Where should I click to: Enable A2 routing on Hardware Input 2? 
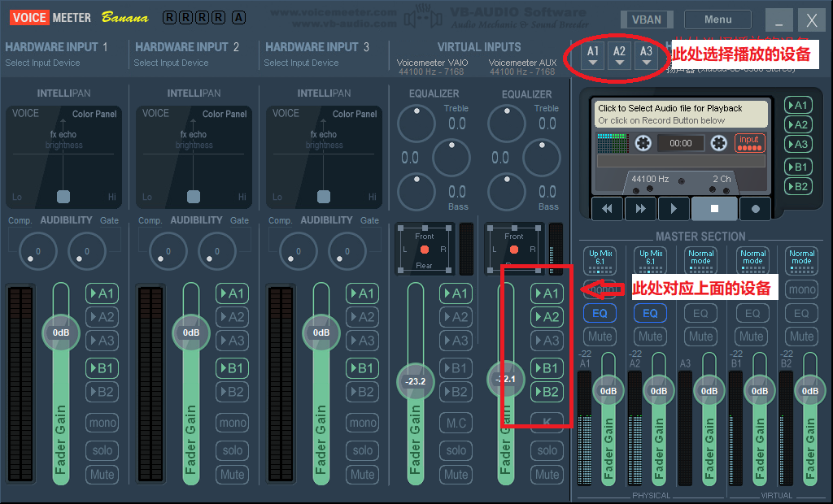[x=232, y=317]
